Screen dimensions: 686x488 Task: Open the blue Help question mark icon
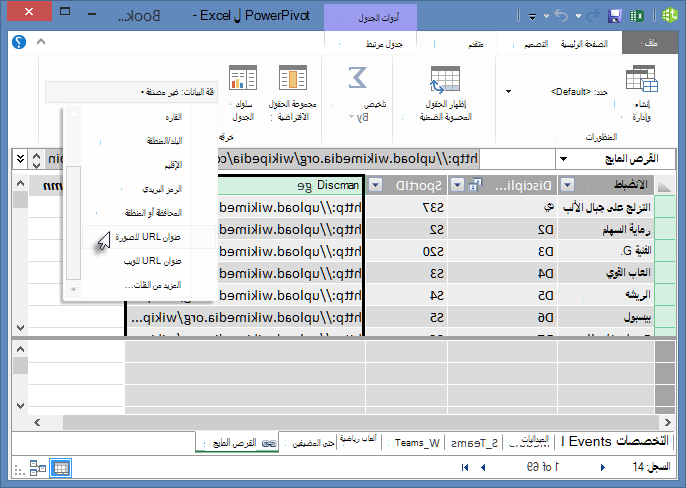19,42
